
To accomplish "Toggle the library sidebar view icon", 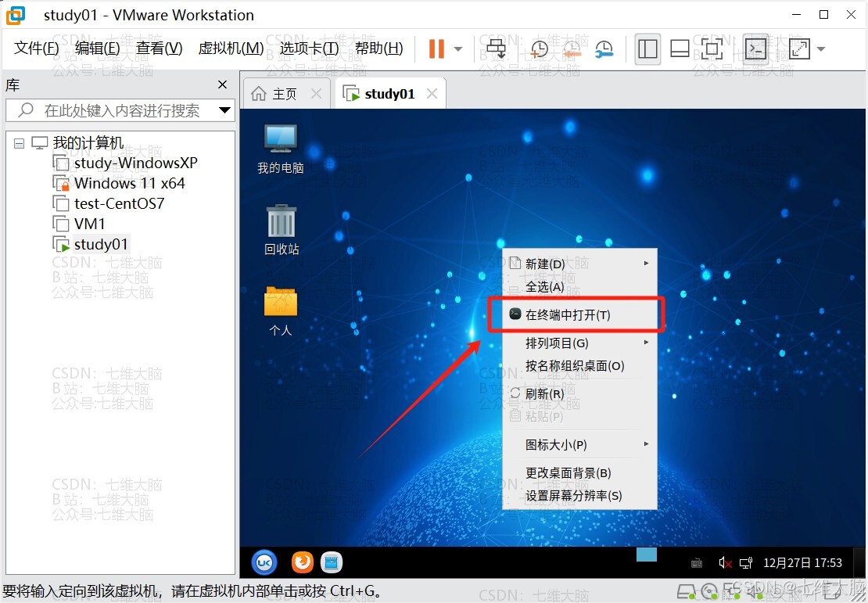I will coord(647,48).
